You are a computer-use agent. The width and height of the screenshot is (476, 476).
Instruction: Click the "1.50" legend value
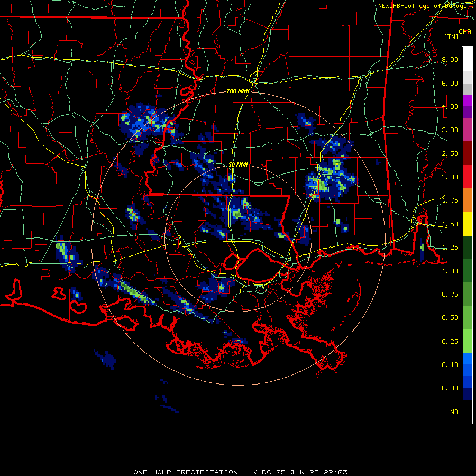[x=450, y=224]
